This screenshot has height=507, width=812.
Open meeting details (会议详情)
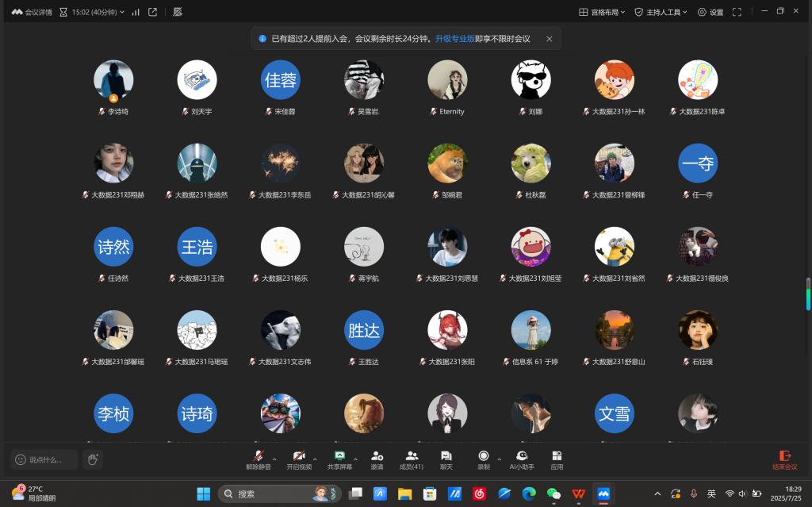[33, 12]
